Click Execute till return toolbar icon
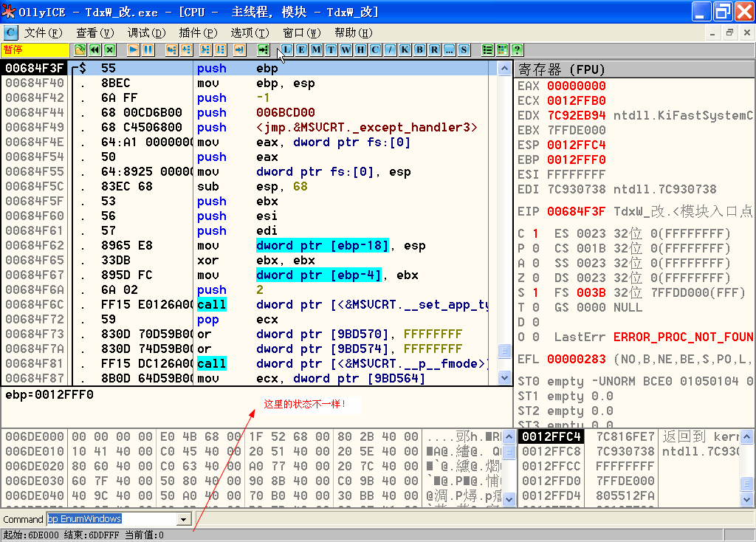The width and height of the screenshot is (756, 542). pos(240,49)
